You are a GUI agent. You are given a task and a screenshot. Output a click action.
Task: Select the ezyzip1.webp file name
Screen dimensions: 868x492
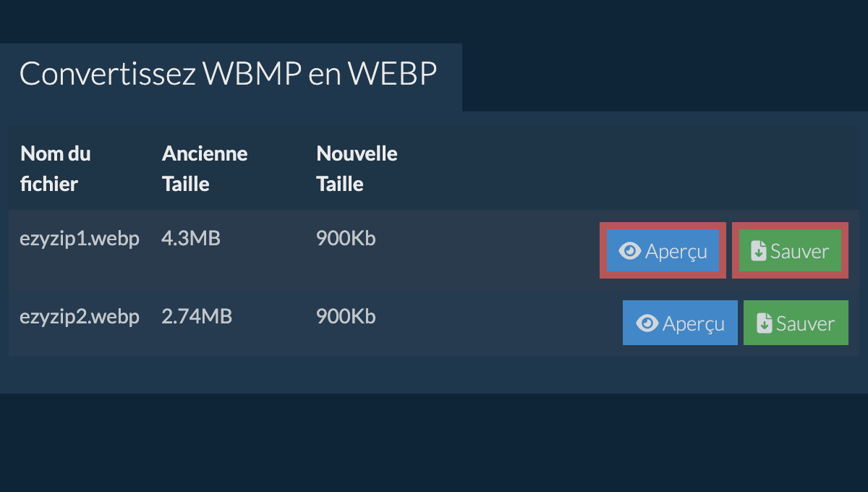(80, 239)
